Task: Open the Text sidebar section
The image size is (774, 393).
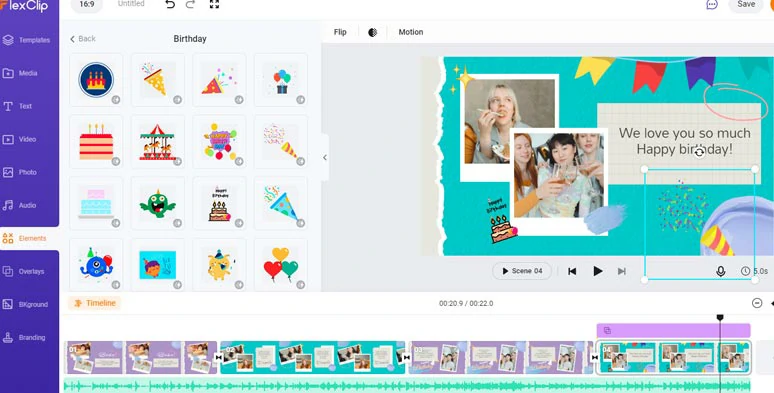Action: click(x=18, y=106)
